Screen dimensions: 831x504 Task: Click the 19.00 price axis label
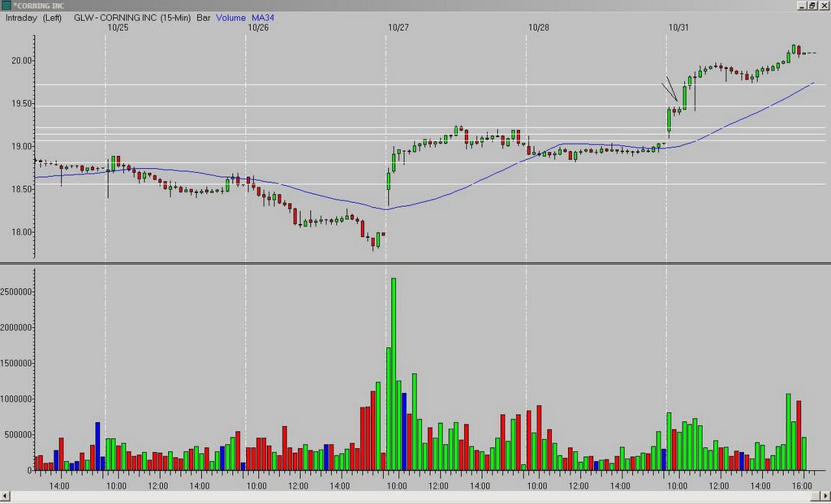pyautogui.click(x=21, y=146)
